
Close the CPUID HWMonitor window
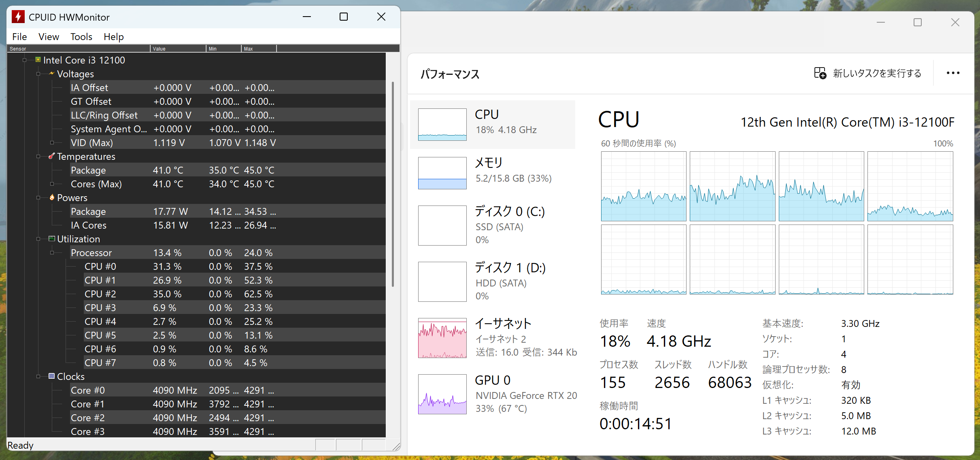click(381, 17)
